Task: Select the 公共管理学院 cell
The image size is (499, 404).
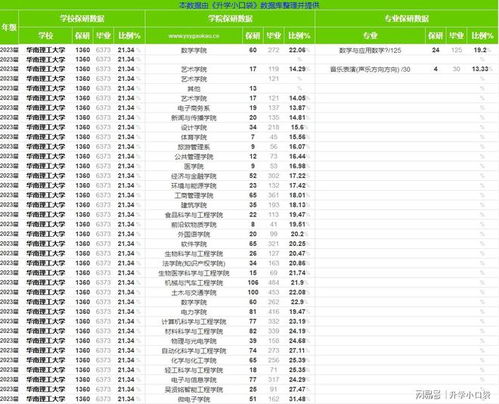Action: click(x=194, y=156)
